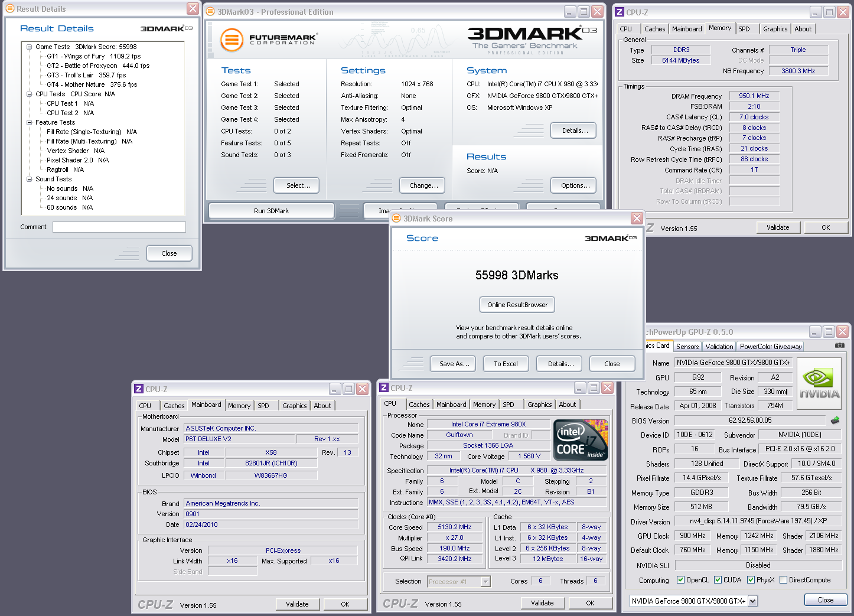Click the BIOS Version 62.92.56.00.05 field

(x=750, y=421)
